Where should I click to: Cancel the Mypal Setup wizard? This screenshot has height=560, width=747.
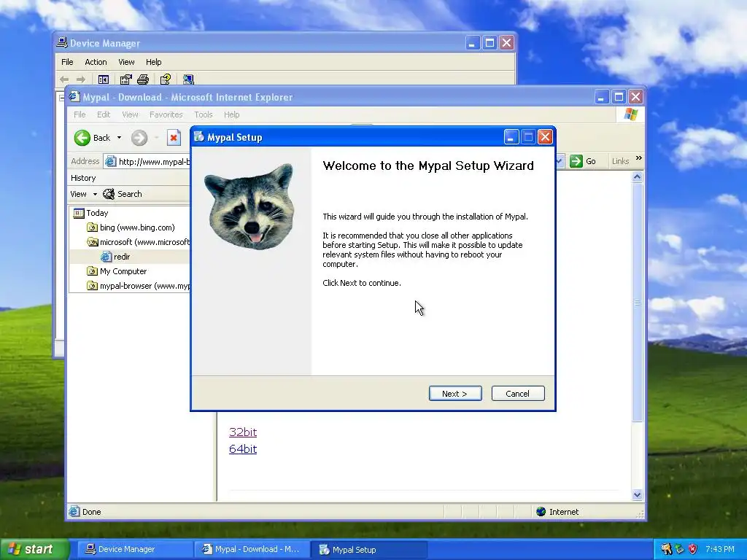point(518,393)
